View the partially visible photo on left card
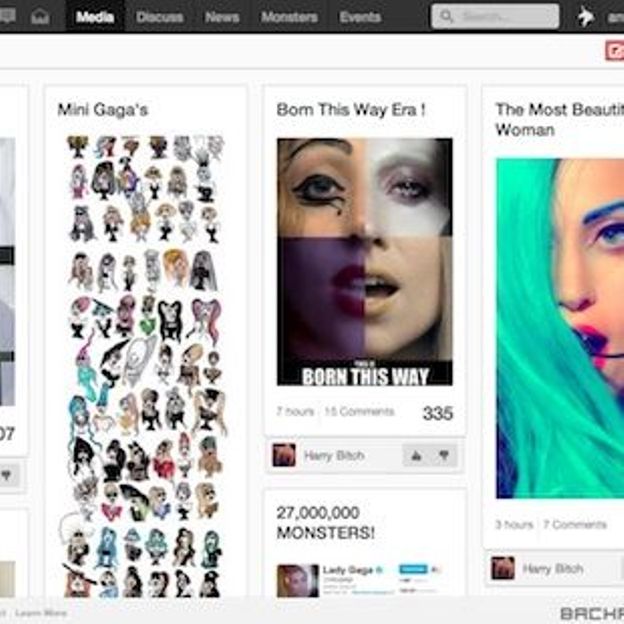Image resolution: width=624 pixels, height=624 pixels. (x=8, y=272)
